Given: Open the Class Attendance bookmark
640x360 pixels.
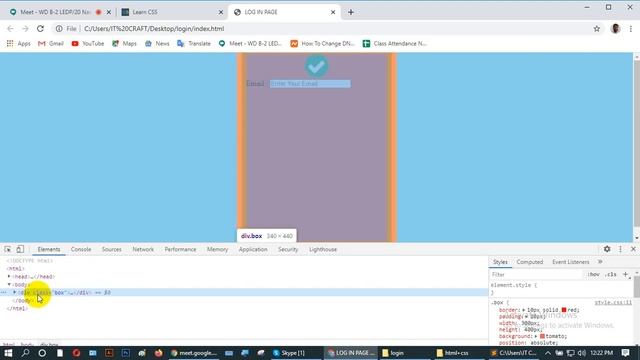Looking at the screenshot, I should [x=395, y=43].
